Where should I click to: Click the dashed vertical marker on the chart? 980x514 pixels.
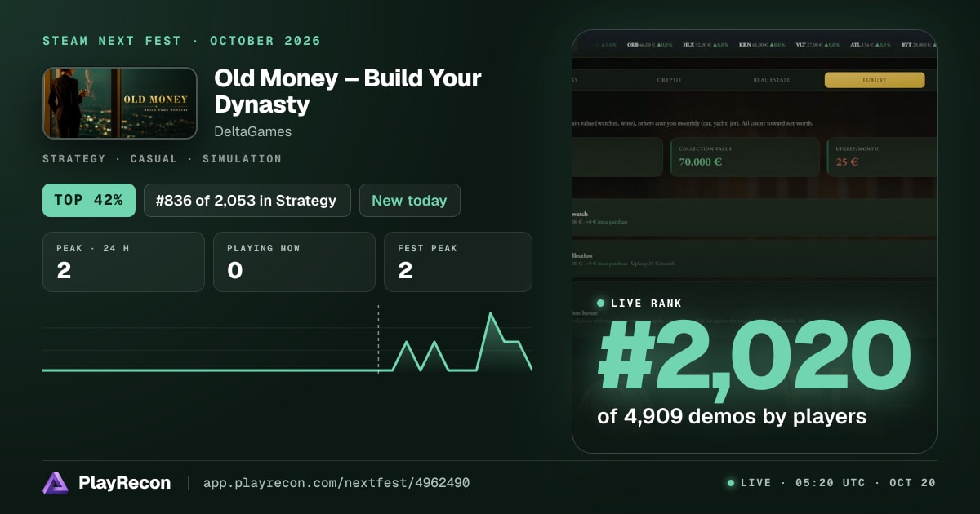coord(378,339)
